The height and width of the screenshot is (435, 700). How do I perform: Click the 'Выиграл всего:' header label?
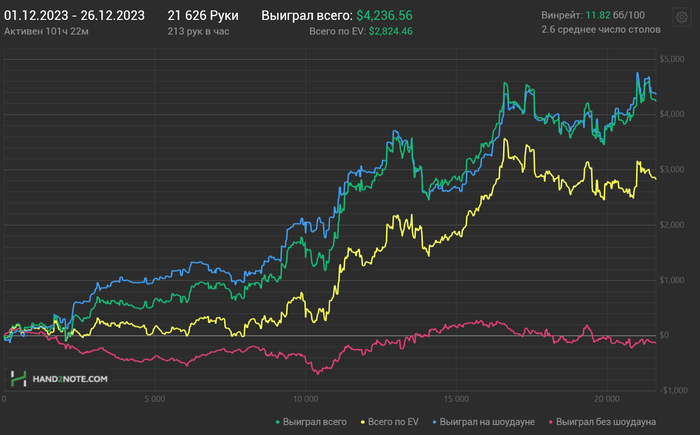[x=307, y=16]
